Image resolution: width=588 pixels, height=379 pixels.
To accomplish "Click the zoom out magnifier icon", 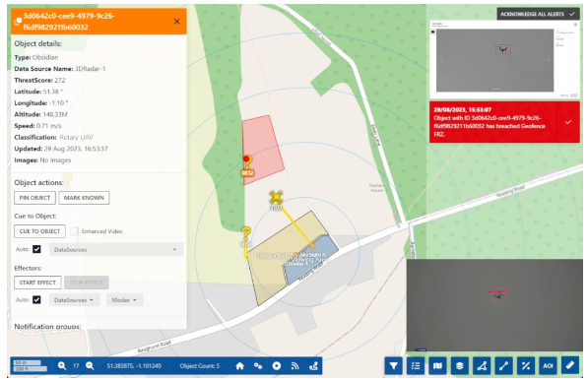I will pos(90,366).
